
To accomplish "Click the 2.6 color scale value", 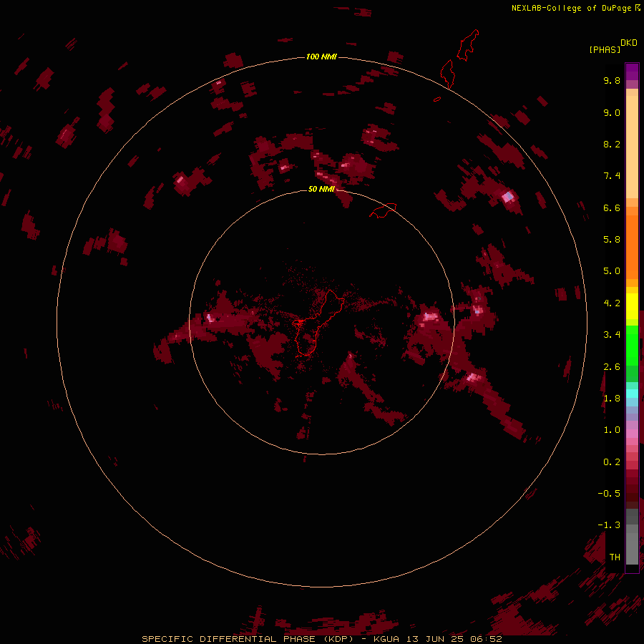I will tap(612, 366).
